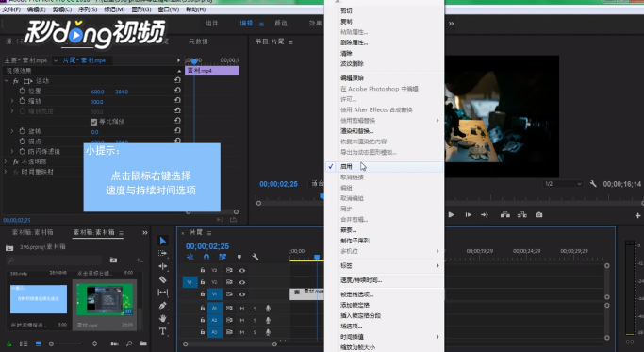
Task: Expand the Time Remapping effect
Action: (7, 172)
